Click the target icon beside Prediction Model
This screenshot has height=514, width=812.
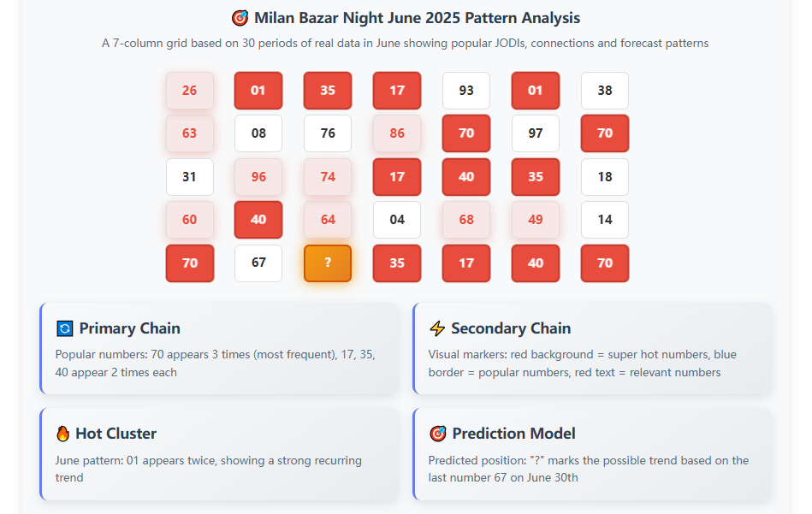coord(437,434)
